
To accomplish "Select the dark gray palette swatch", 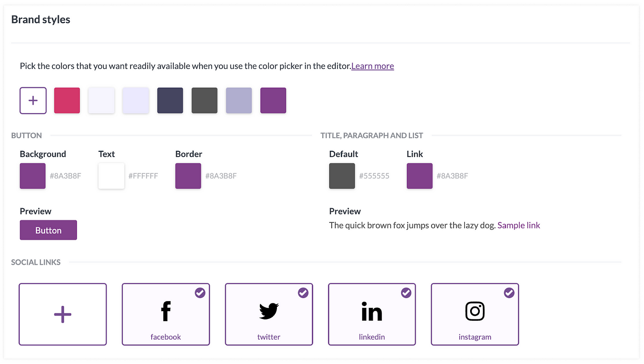I will point(205,100).
